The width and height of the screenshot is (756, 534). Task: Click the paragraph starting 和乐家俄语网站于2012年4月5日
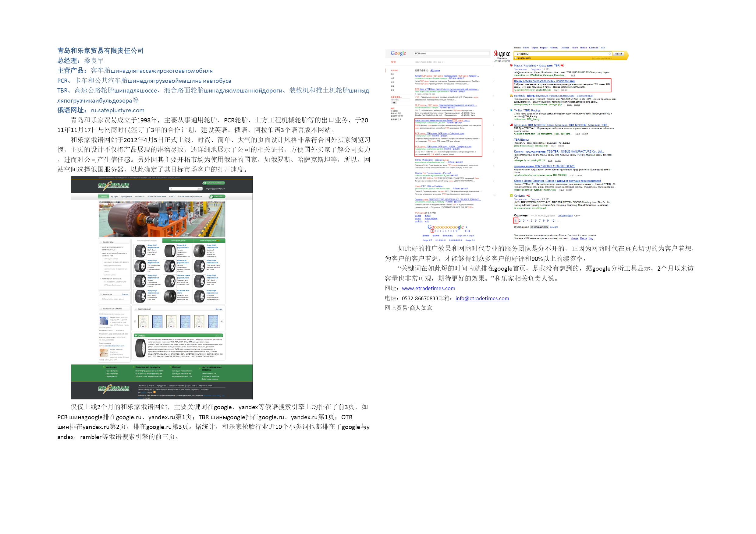pos(214,155)
